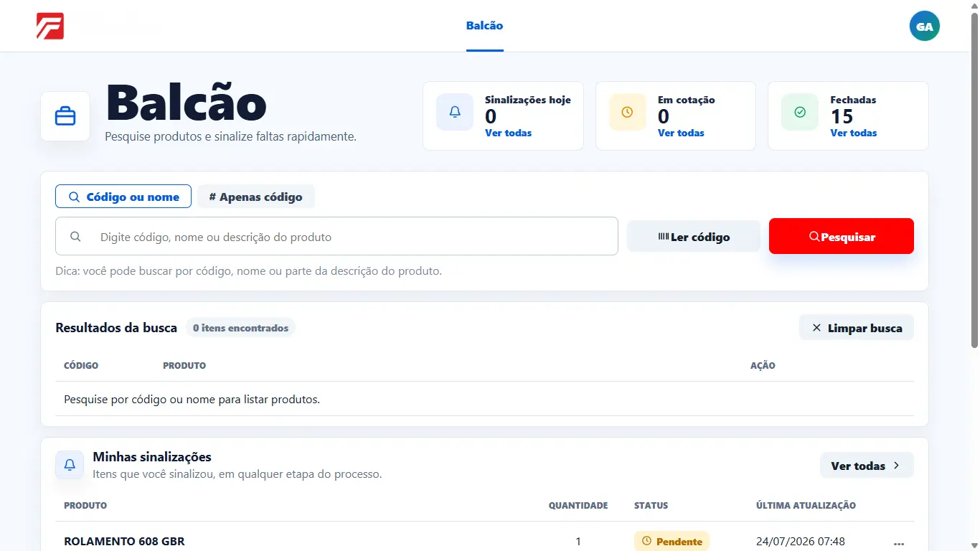The image size is (980, 551).
Task: Switch to Apenas código search mode
Action: click(x=255, y=197)
